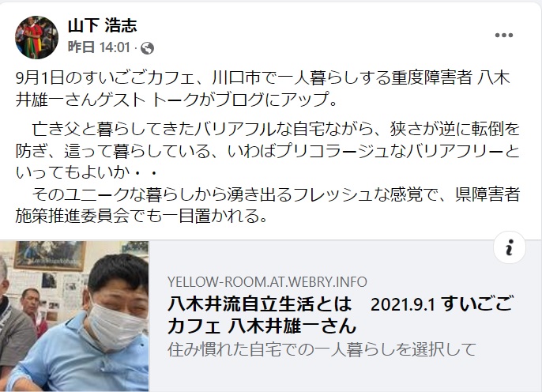Screen dimensions: 542x392
Task: Click the public audience globe icon
Action: tap(147, 48)
